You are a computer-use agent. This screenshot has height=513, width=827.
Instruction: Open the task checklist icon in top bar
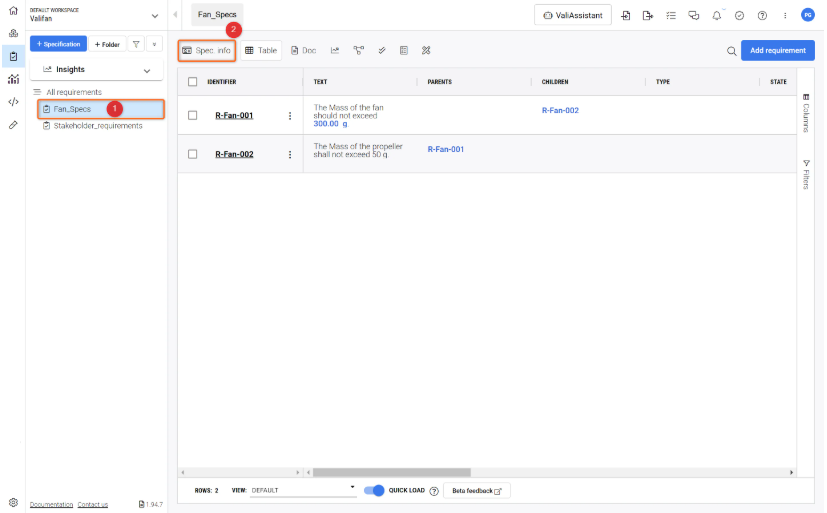coord(671,15)
